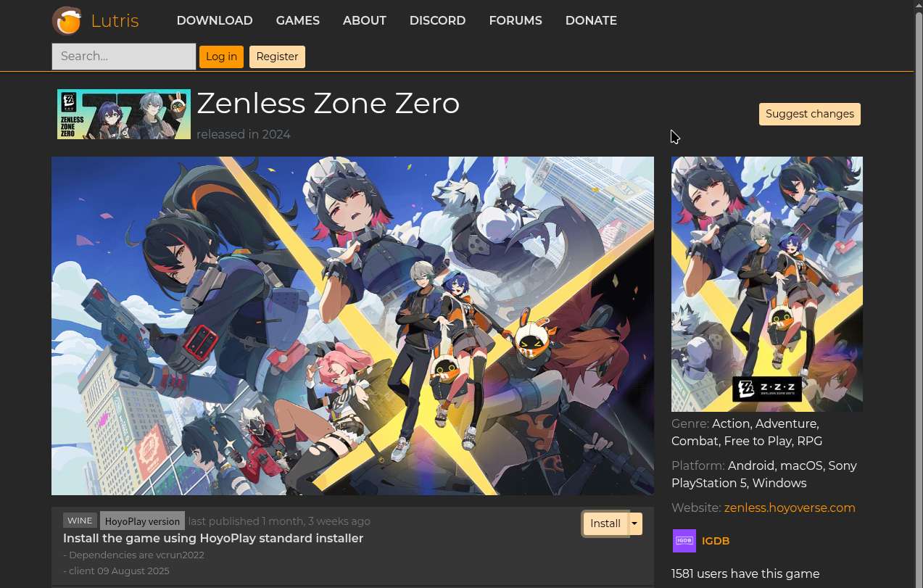Open the ABOUT page

click(x=364, y=20)
